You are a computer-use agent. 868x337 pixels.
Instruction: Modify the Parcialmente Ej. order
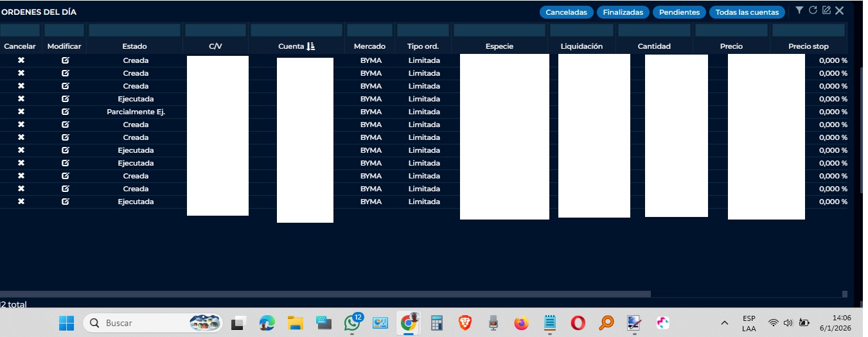pos(65,112)
